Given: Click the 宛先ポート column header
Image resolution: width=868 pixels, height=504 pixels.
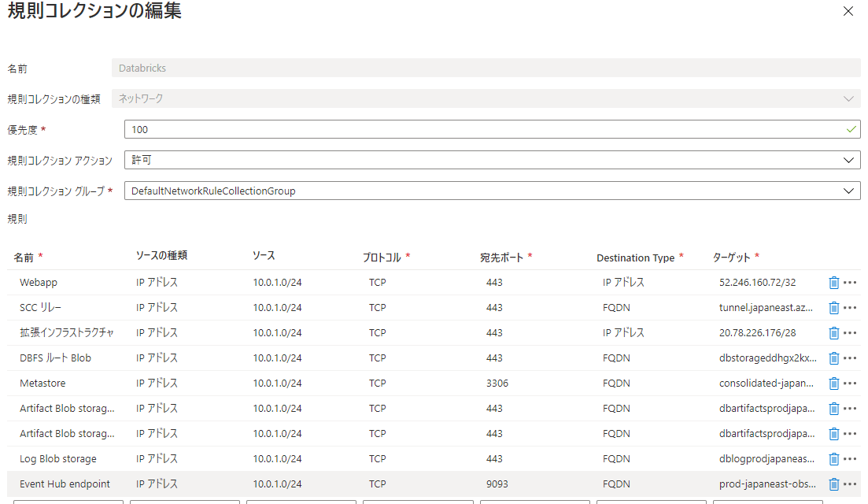Looking at the screenshot, I should (x=501, y=258).
